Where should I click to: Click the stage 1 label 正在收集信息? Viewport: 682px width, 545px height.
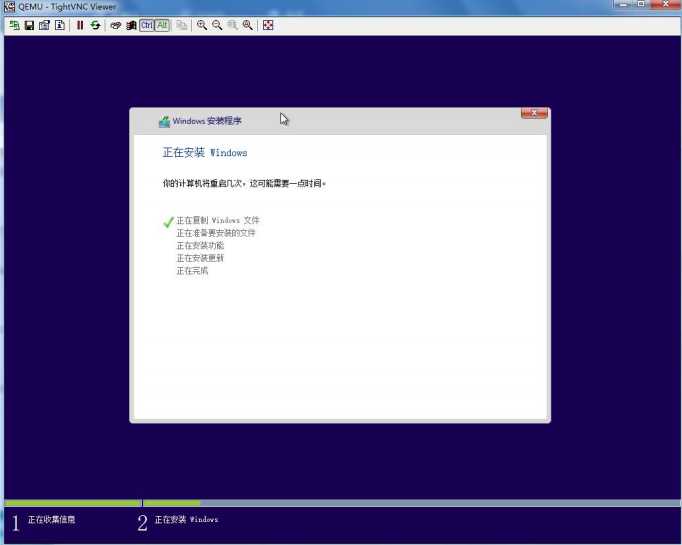(51, 519)
